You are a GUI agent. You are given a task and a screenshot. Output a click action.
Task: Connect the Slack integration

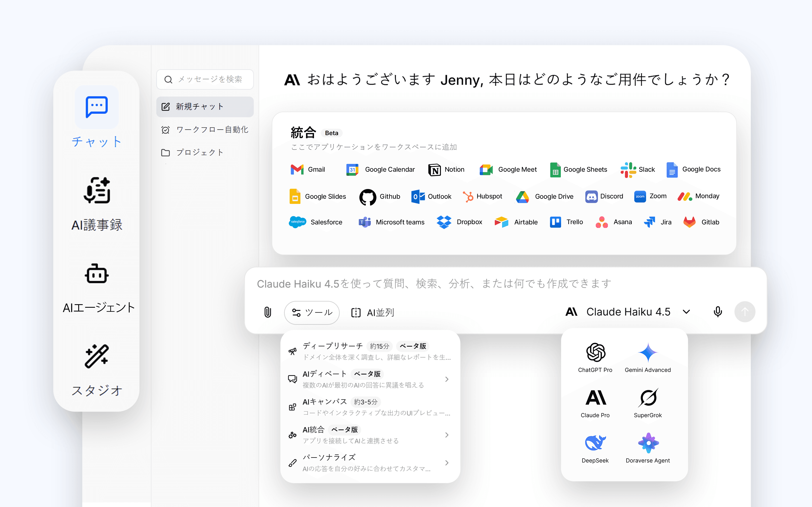(637, 170)
